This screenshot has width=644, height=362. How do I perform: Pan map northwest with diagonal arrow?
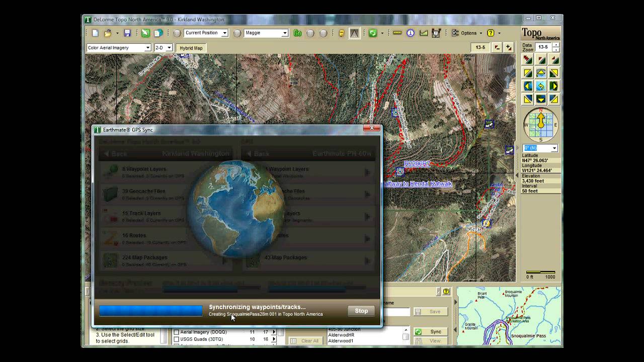click(x=528, y=73)
